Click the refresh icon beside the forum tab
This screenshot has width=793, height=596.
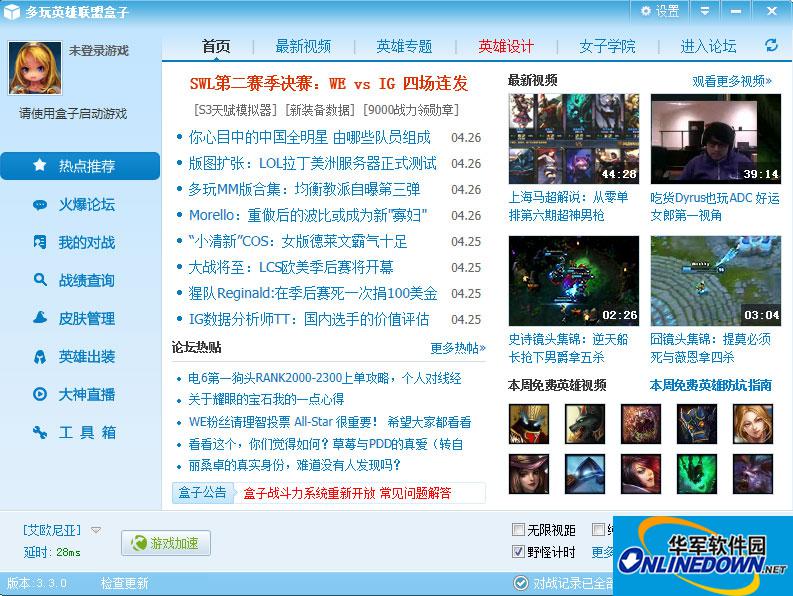tap(771, 46)
